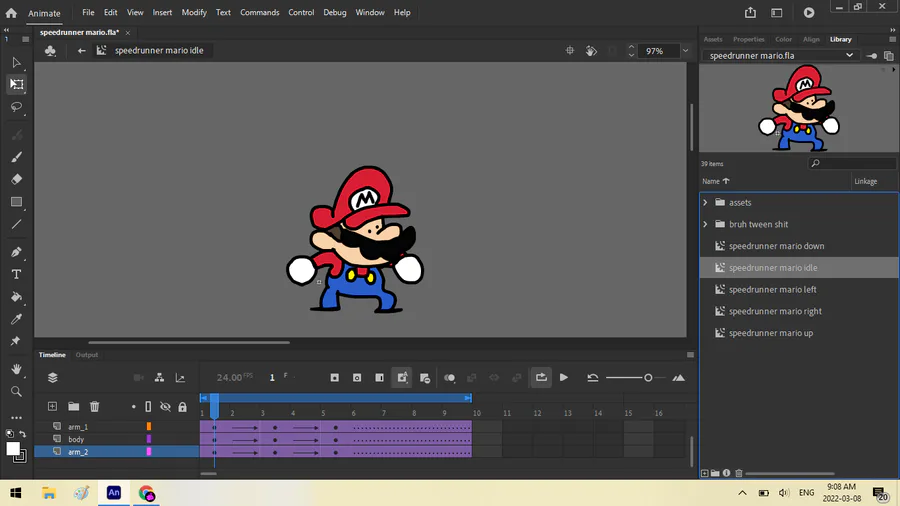900x506 pixels.
Task: Toggle pin current library icon
Action: [871, 56]
